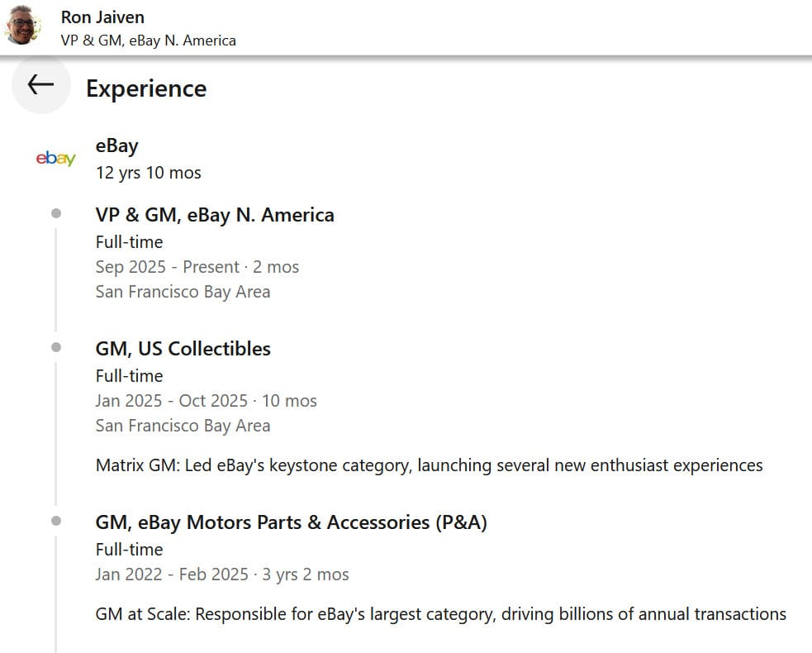Screen dimensions: 812x653
Task: Click the timeline dot beside eBay Motors role
Action: pyautogui.click(x=56, y=521)
